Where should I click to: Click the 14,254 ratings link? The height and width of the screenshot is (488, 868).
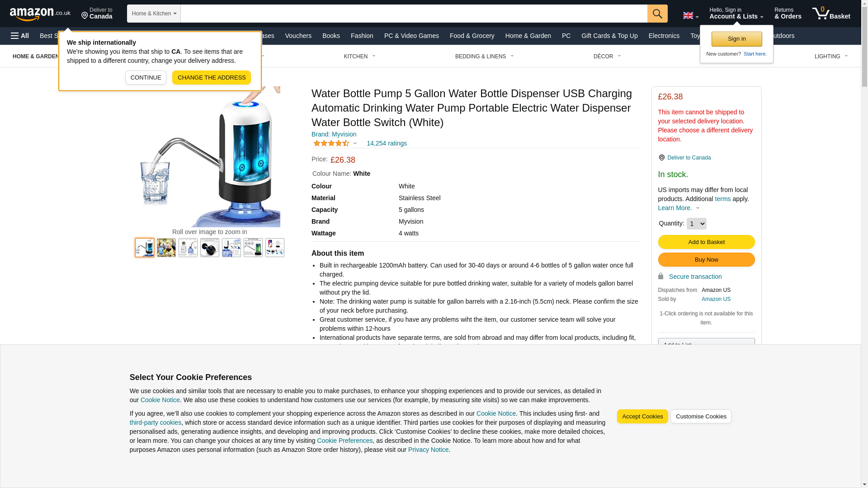(387, 143)
